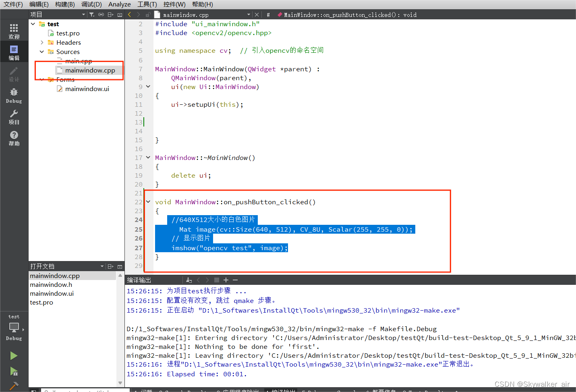Clear compile output using the broom icon

point(189,280)
